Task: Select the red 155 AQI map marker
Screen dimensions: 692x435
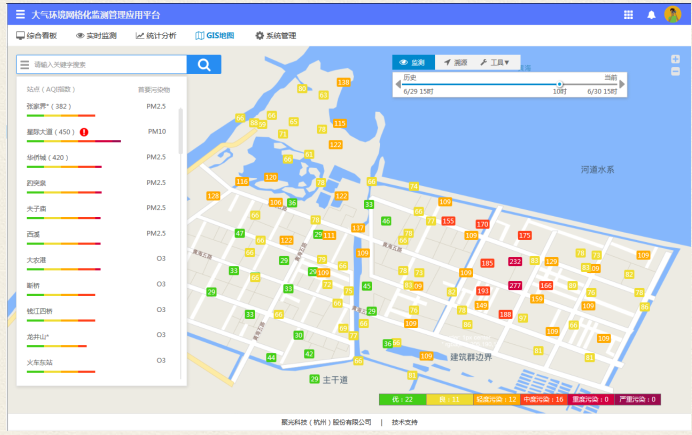Action: 448,221
